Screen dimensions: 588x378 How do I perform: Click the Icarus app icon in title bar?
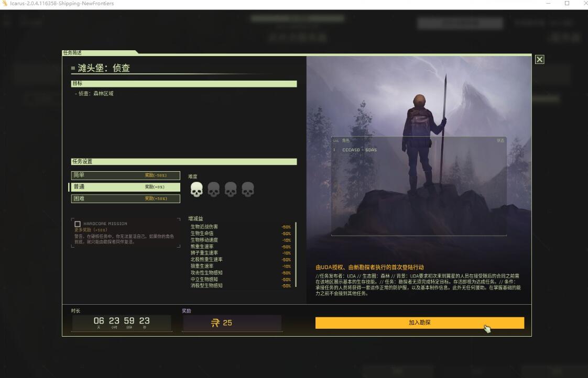5,3
